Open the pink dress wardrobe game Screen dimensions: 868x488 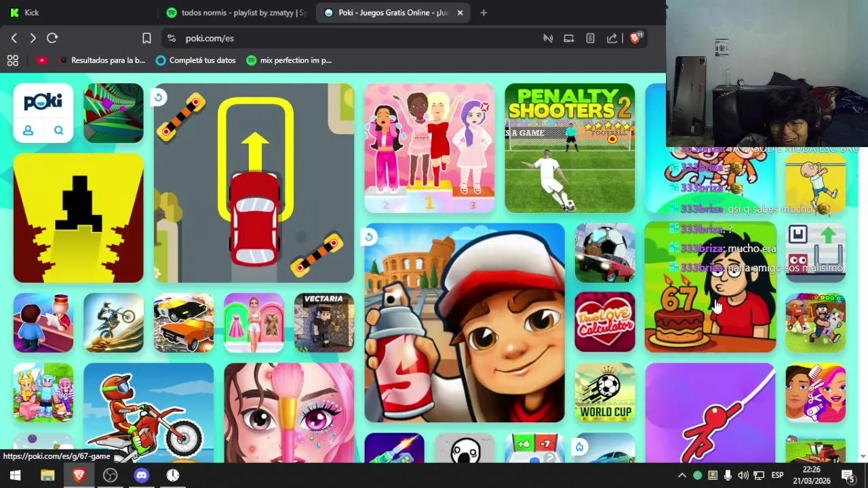(x=254, y=323)
